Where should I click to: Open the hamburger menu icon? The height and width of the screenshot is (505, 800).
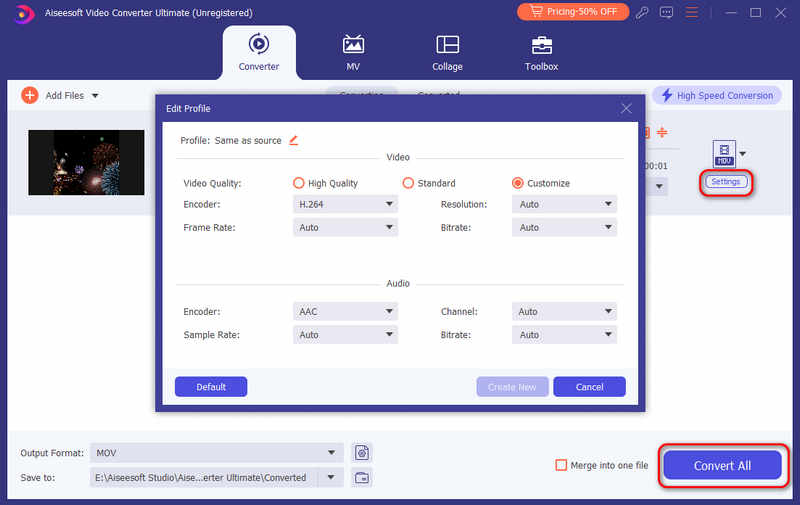(x=691, y=12)
